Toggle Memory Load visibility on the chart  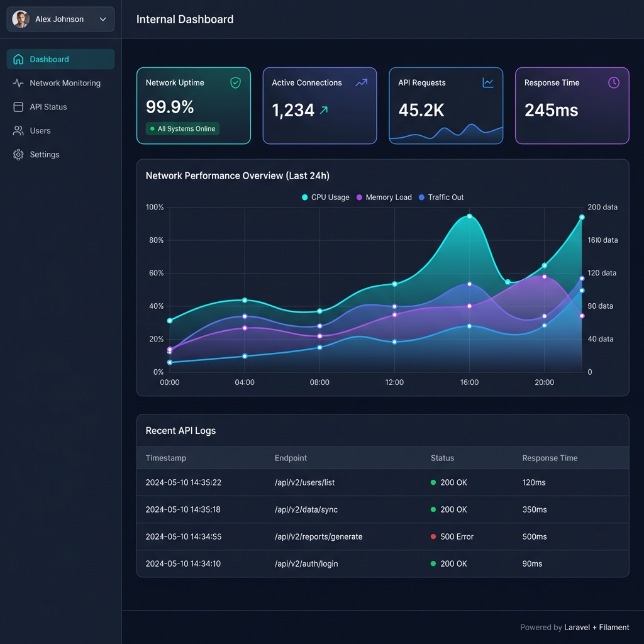(384, 197)
